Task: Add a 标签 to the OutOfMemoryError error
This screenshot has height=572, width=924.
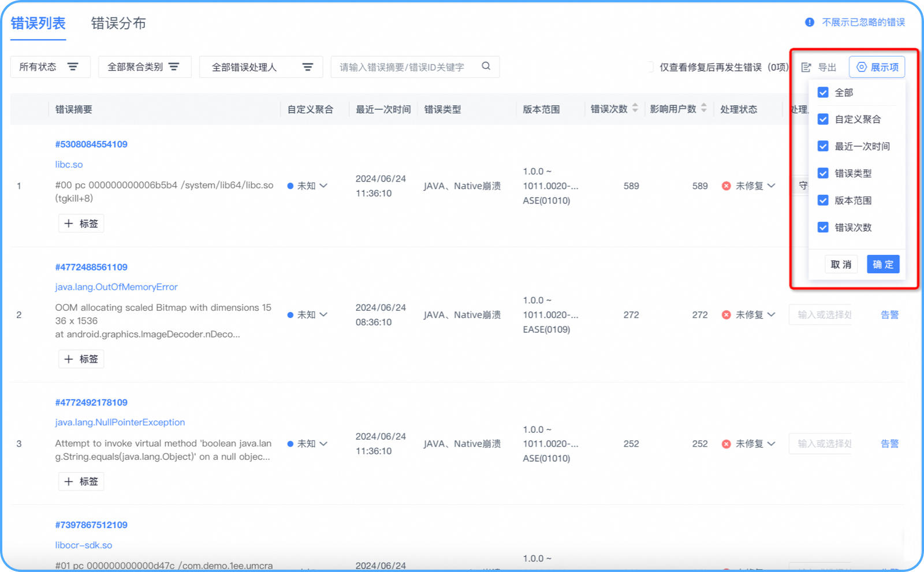Action: (81, 359)
